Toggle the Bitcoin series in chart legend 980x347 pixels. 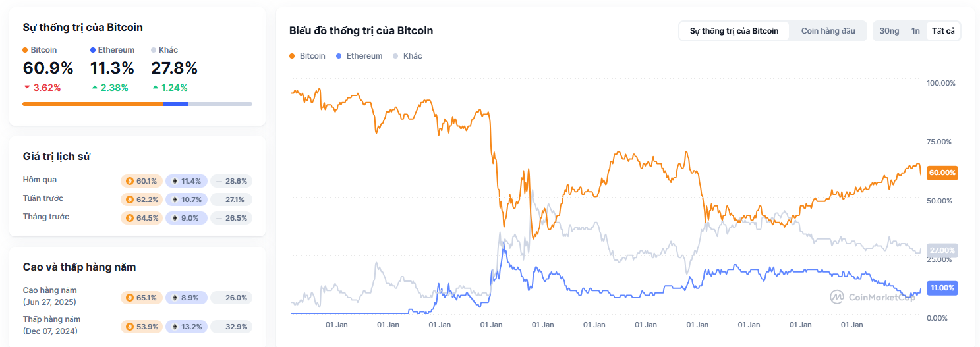pyautogui.click(x=307, y=56)
